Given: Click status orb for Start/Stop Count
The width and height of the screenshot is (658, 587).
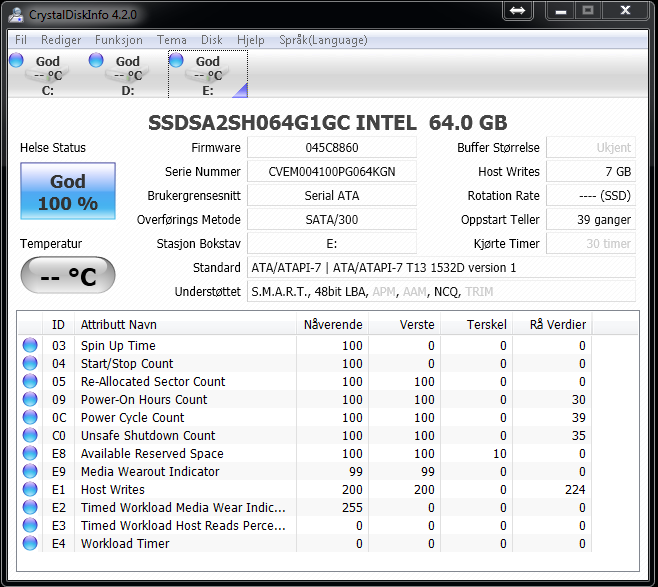Looking at the screenshot, I should click(x=30, y=363).
